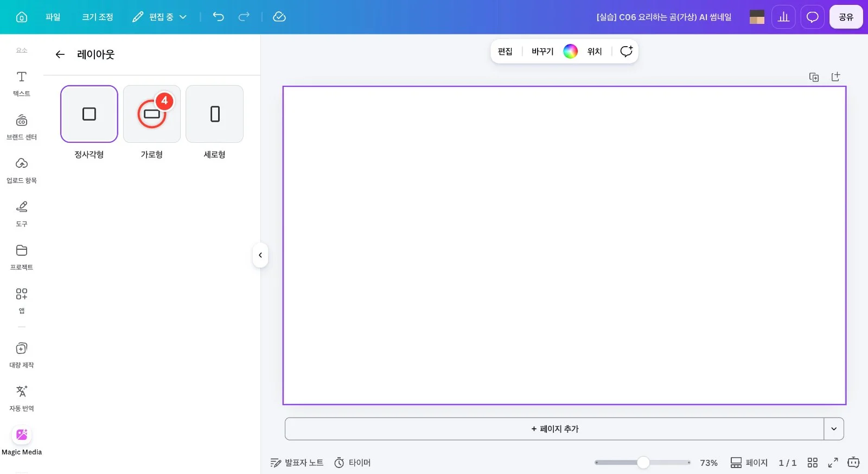Screen dimensions: 868x474
Task: Open the 도구 drawing tools panel
Action: point(22,214)
